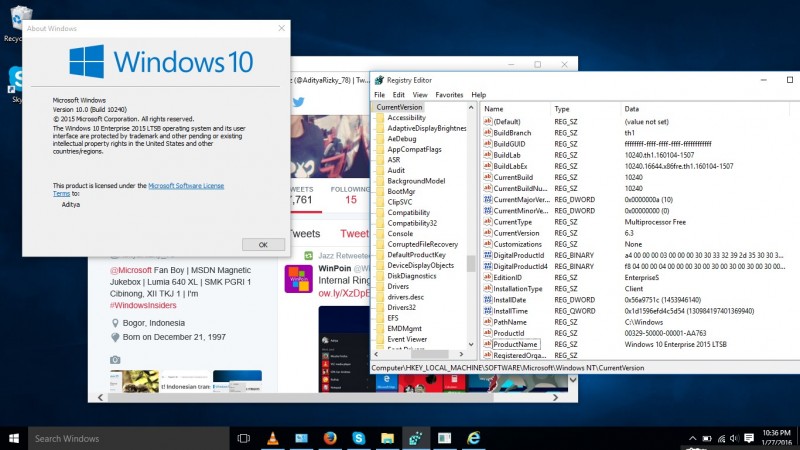The width and height of the screenshot is (800, 450).
Task: Select the Accessibility registry key
Action: pos(406,118)
